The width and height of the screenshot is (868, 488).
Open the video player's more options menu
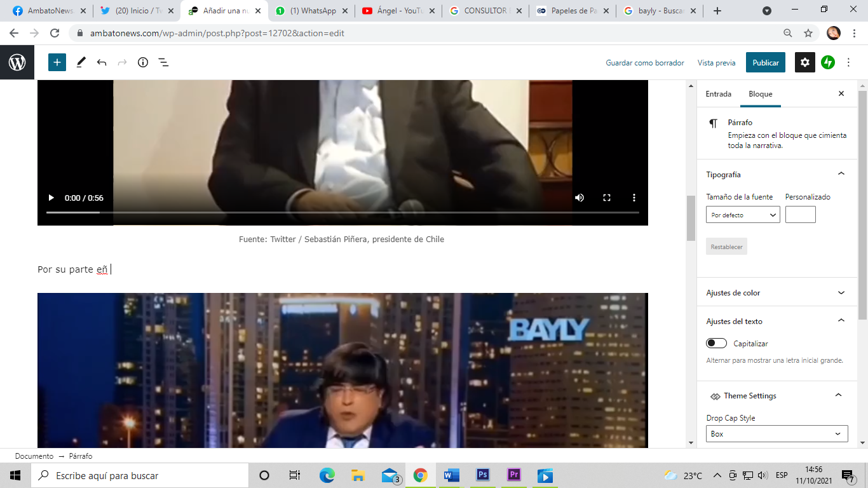pos(634,198)
